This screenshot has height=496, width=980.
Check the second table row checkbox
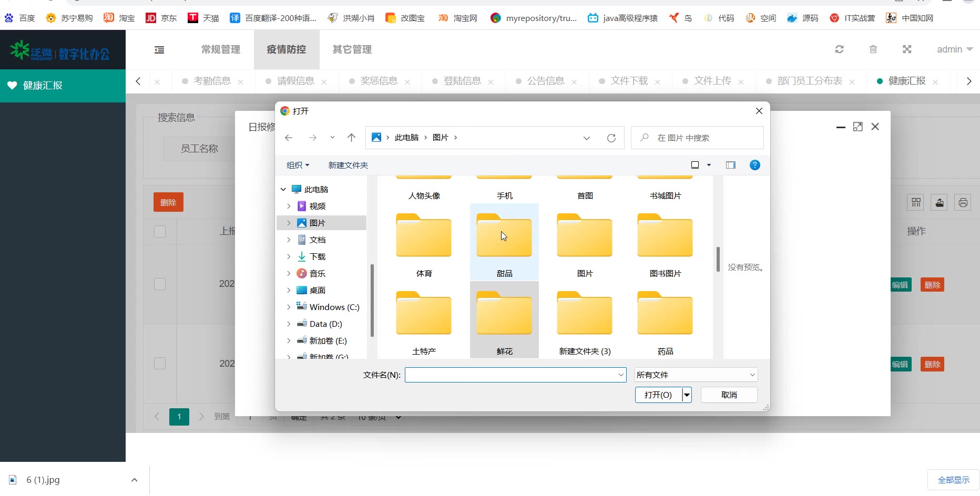160,364
